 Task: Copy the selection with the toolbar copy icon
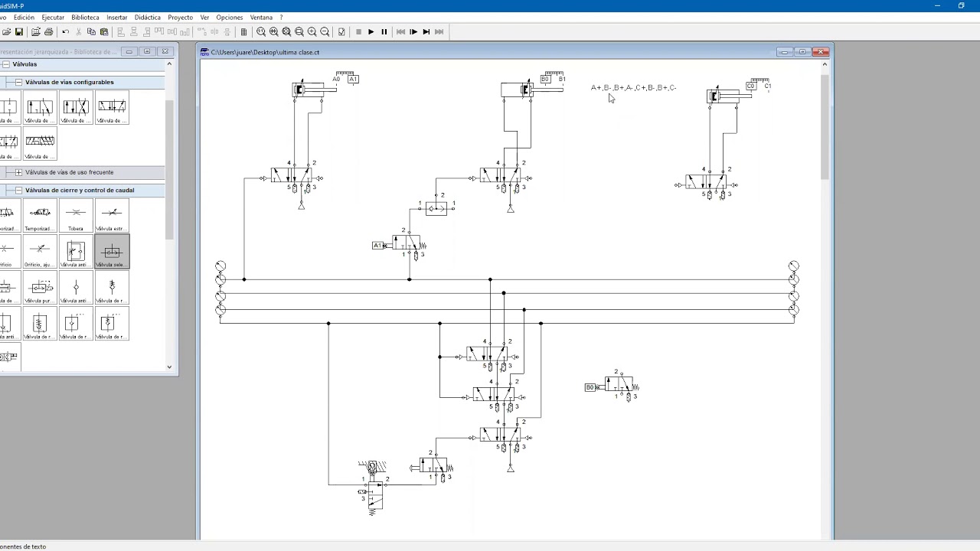(91, 31)
